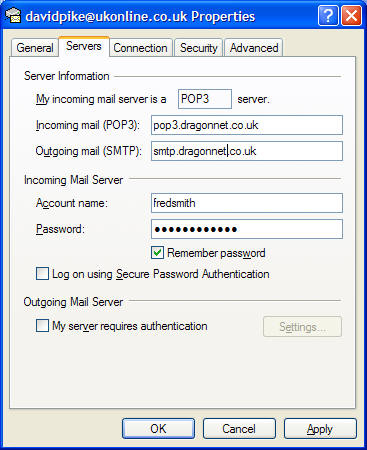Image resolution: width=367 pixels, height=450 pixels.
Task: Click the question mark help button
Action: (328, 15)
